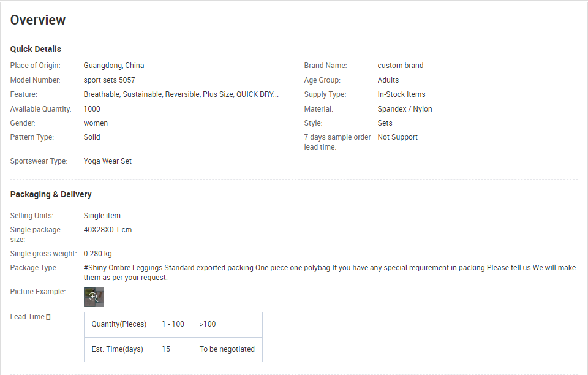Screen dimensions: 588x375
Task: Select the In-Stock Items supply type
Action: point(401,94)
